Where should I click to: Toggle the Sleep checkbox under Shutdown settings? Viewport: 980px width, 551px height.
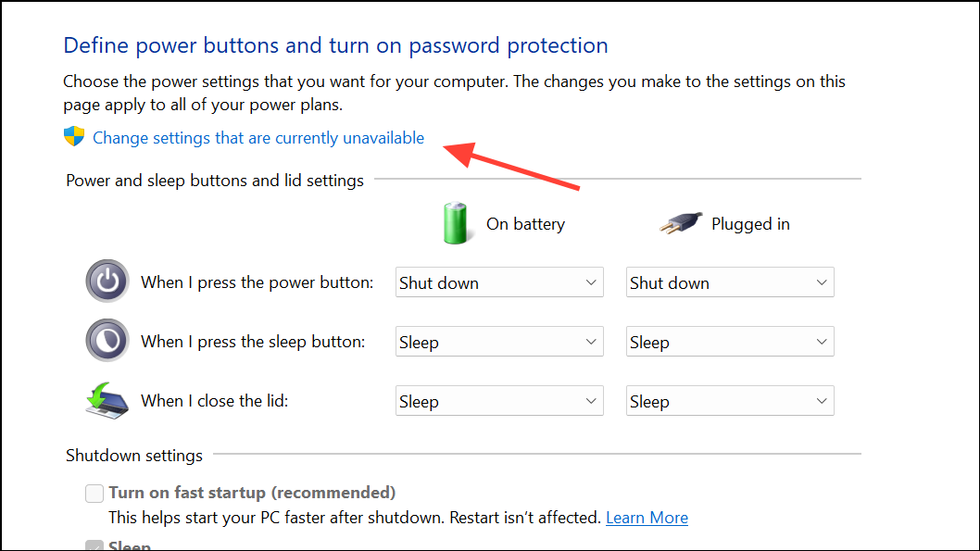(94, 546)
